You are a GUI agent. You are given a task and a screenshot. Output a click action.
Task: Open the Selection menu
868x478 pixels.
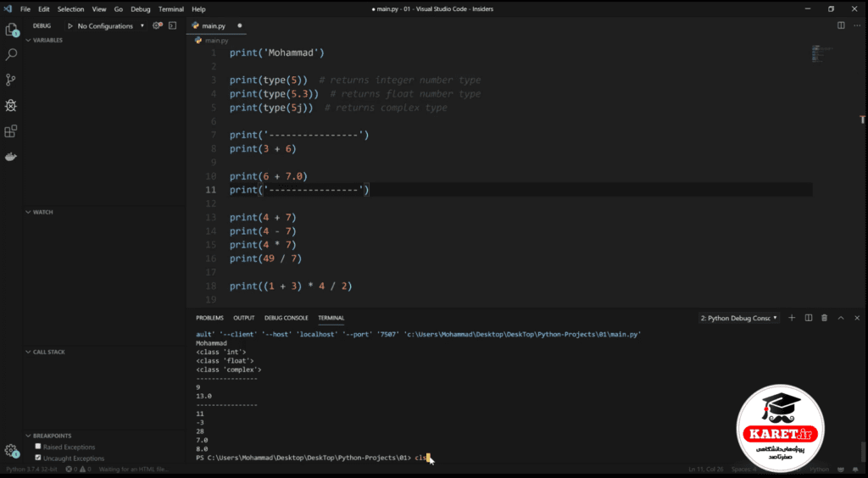71,8
